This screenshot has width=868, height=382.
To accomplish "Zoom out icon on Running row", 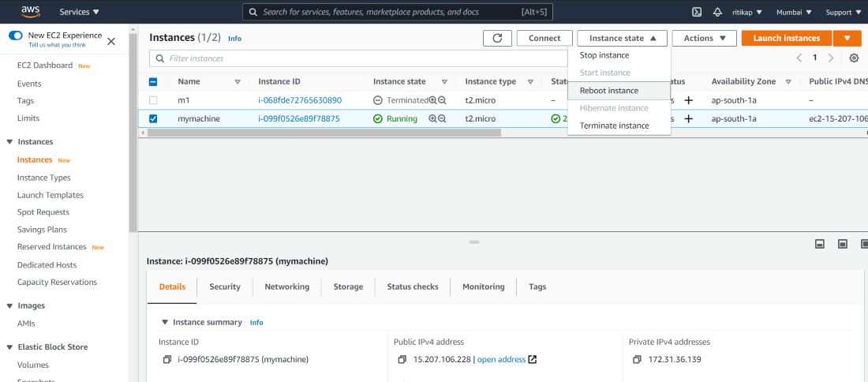I will pyautogui.click(x=442, y=118).
